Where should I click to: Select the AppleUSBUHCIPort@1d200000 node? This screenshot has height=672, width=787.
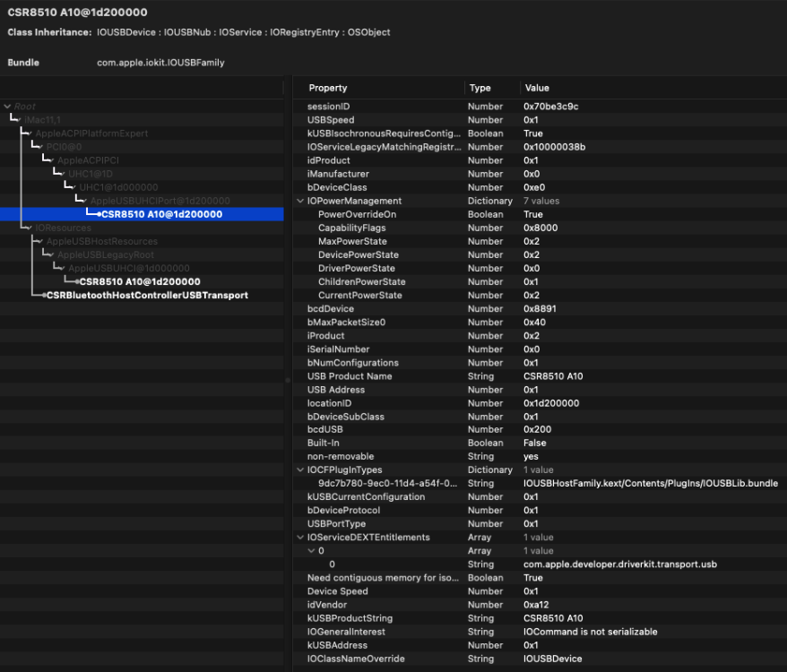coord(160,201)
